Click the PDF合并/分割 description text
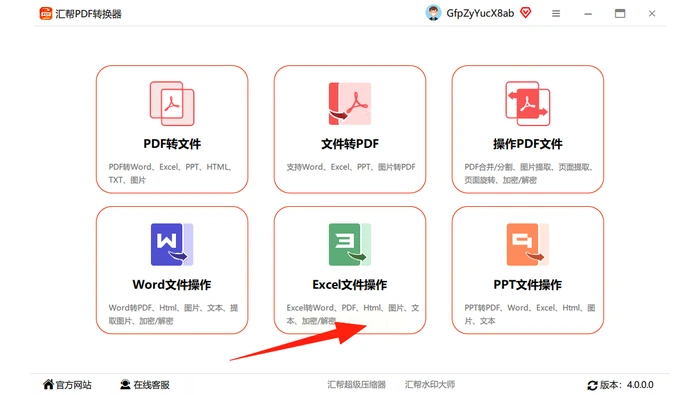Image resolution: width=700 pixels, height=395 pixels. click(529, 173)
